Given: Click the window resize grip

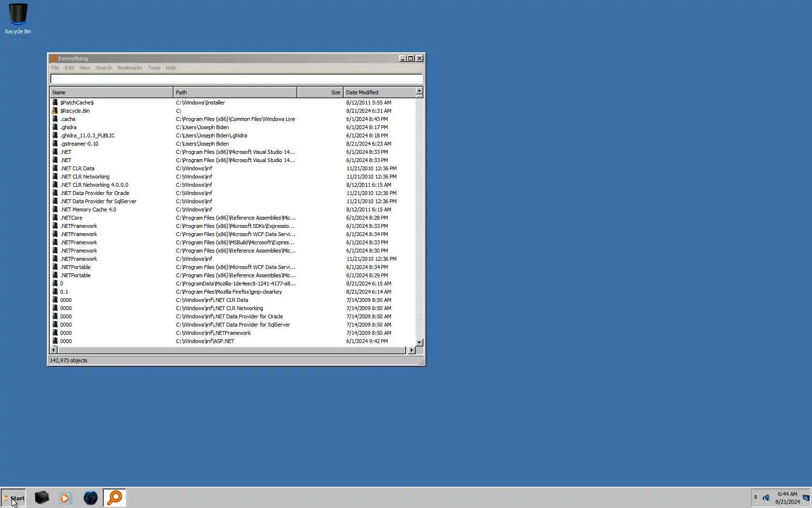Looking at the screenshot, I should coord(421,361).
